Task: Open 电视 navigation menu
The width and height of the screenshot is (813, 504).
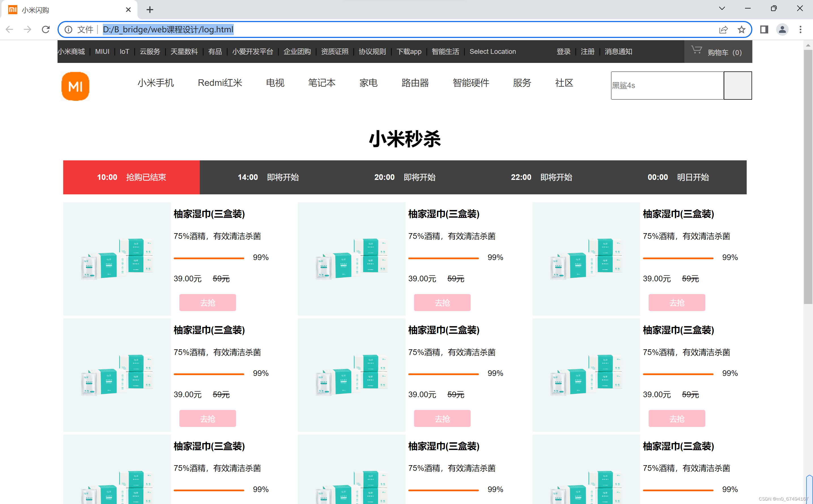Action: tap(275, 83)
